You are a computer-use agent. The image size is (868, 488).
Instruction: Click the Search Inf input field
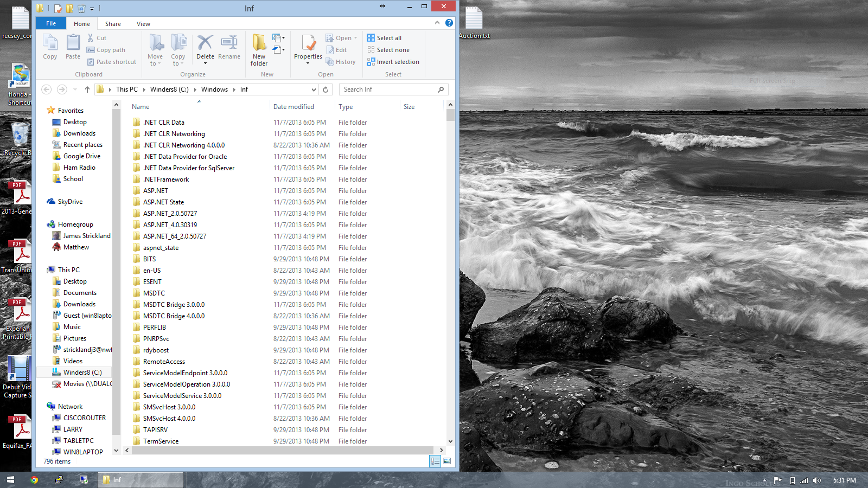tap(389, 89)
